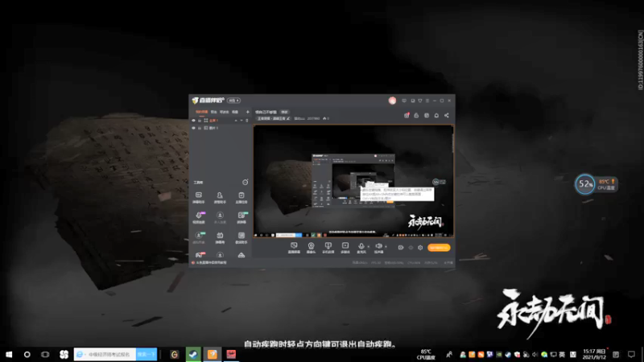Click the volume icon in the system tray
The width and height of the screenshot is (644, 362).
point(535,355)
